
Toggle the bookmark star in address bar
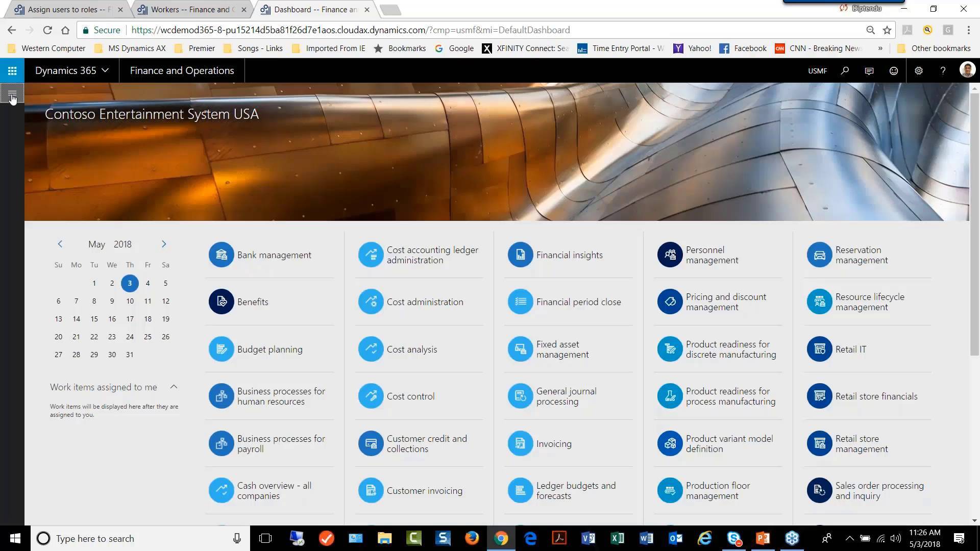(887, 30)
